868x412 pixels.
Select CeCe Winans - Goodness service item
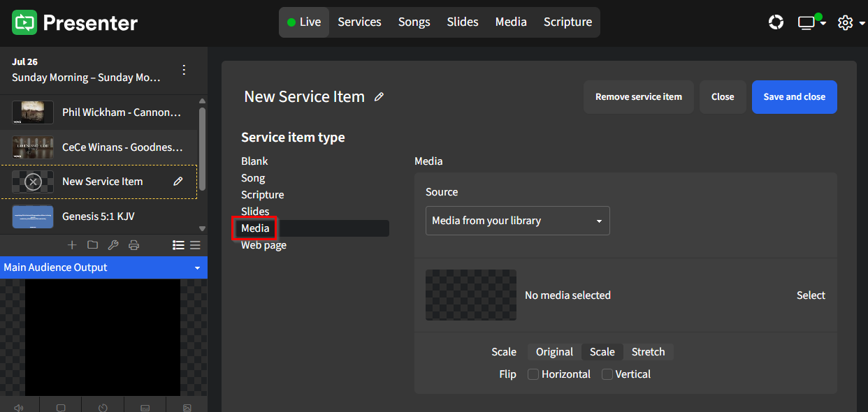[99, 147]
